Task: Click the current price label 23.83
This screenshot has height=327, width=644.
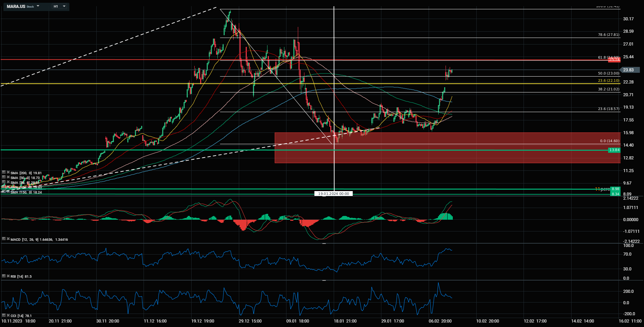Action: [x=628, y=70]
